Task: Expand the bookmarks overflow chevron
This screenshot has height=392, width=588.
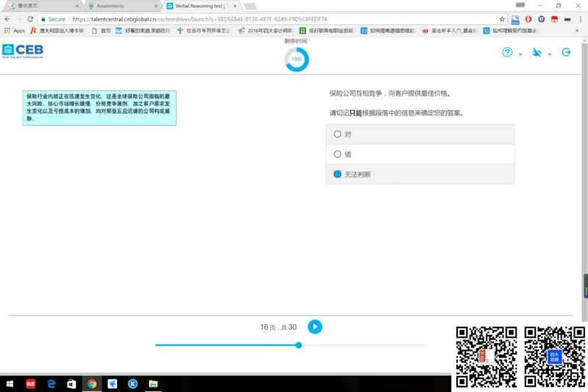Action: coord(577,31)
